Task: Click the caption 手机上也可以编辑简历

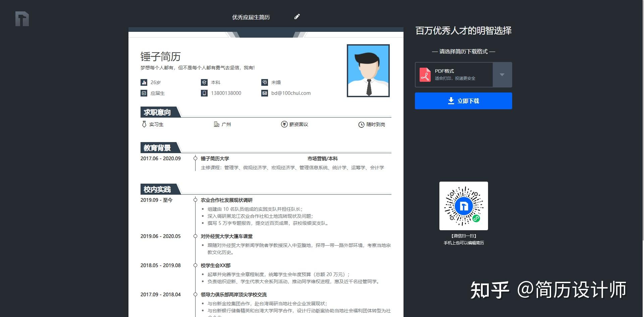Action: point(464,243)
